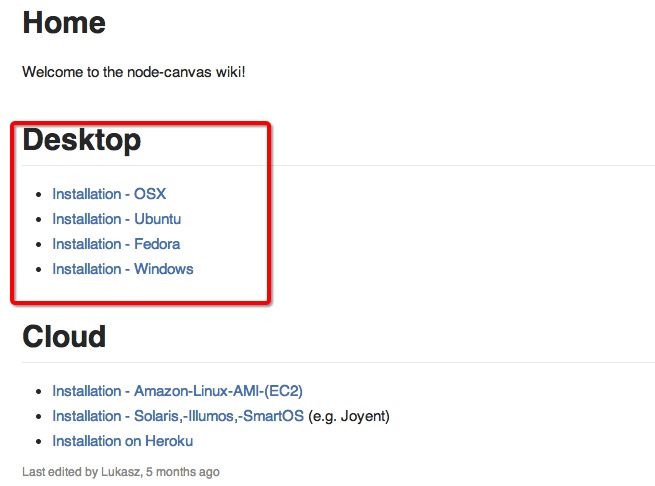Click the Desktop section heading
Screen dimensions: 655x486
pyautogui.click(x=82, y=140)
